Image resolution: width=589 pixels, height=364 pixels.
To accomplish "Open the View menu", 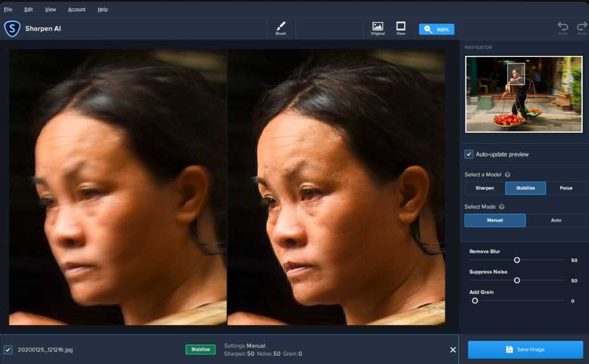I will pyautogui.click(x=50, y=10).
